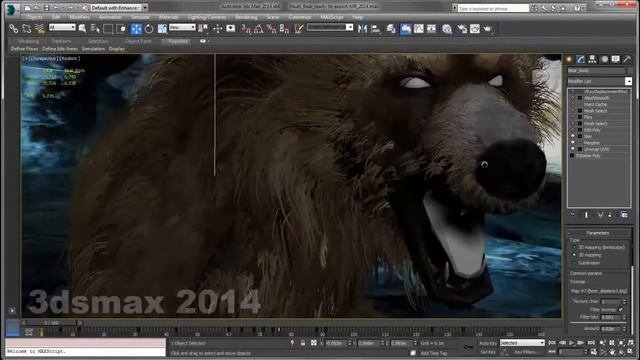Open the Schematic View icon
The width and height of the screenshot is (640, 360).
point(431,29)
